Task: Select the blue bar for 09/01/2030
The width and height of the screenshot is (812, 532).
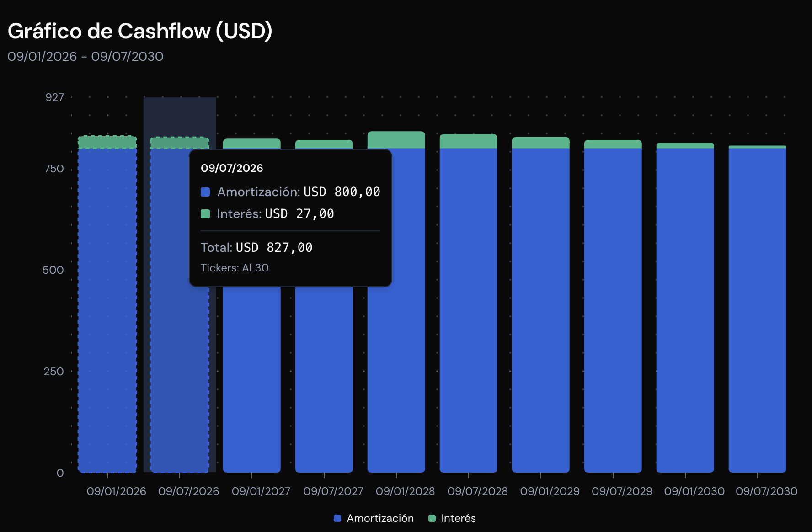Action: [685, 311]
